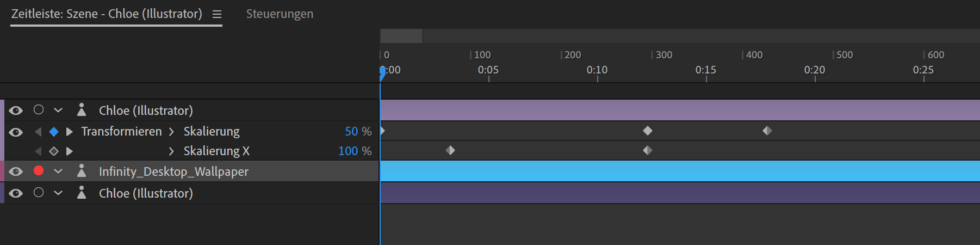Select the first Skalierung X keyframe in timeline
The width and height of the screenshot is (980, 245).
pos(450,150)
